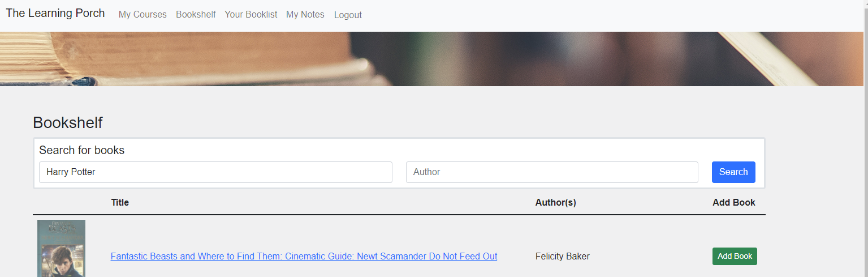868x277 pixels.
Task: Select the Fantastic Beasts book cover thumbnail
Action: point(61,248)
